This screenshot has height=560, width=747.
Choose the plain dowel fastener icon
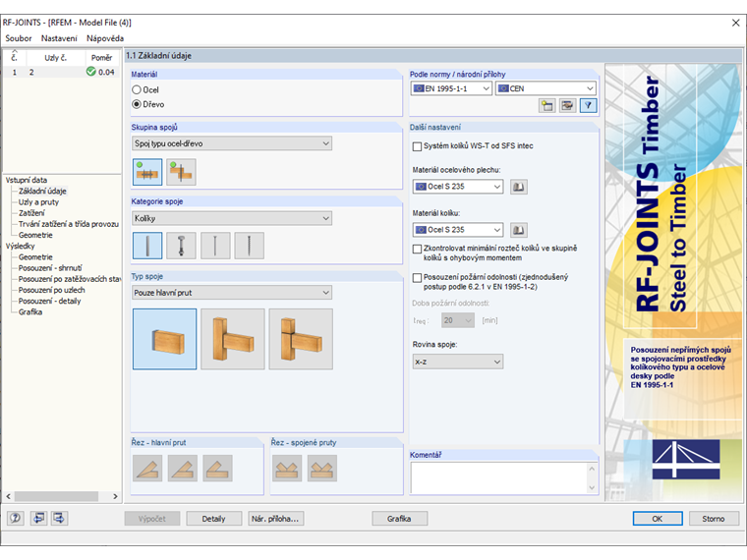[147, 246]
